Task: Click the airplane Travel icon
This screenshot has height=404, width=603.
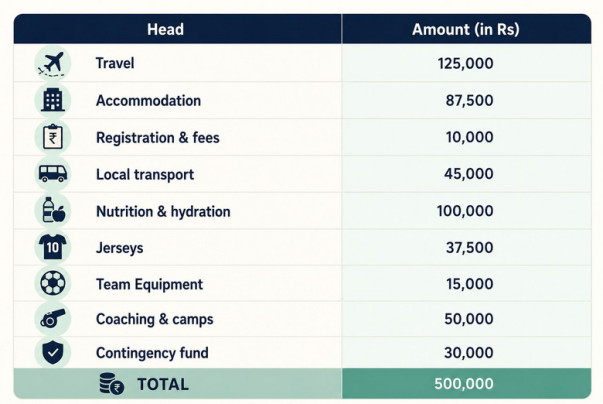Action: [x=53, y=63]
